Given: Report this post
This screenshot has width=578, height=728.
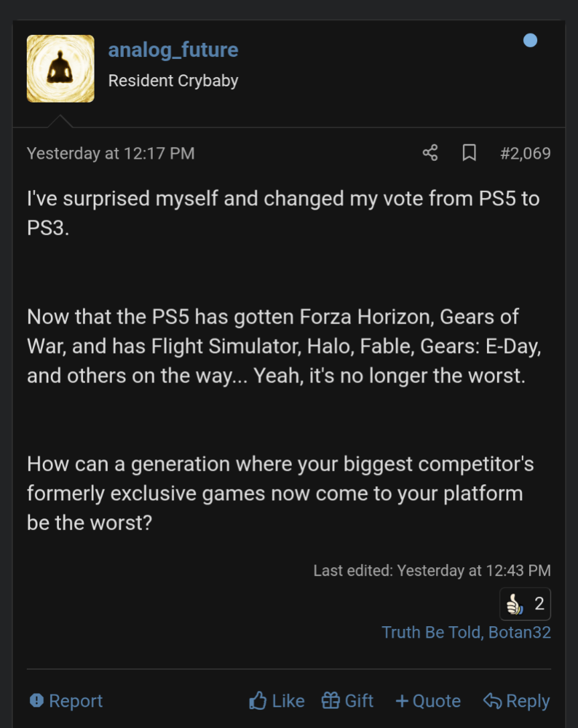Looking at the screenshot, I should tap(66, 701).
